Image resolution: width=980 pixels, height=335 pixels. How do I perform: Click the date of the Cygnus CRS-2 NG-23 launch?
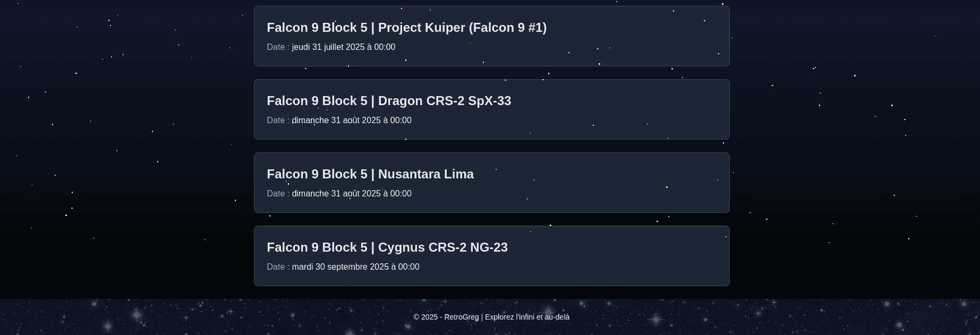[355, 267]
